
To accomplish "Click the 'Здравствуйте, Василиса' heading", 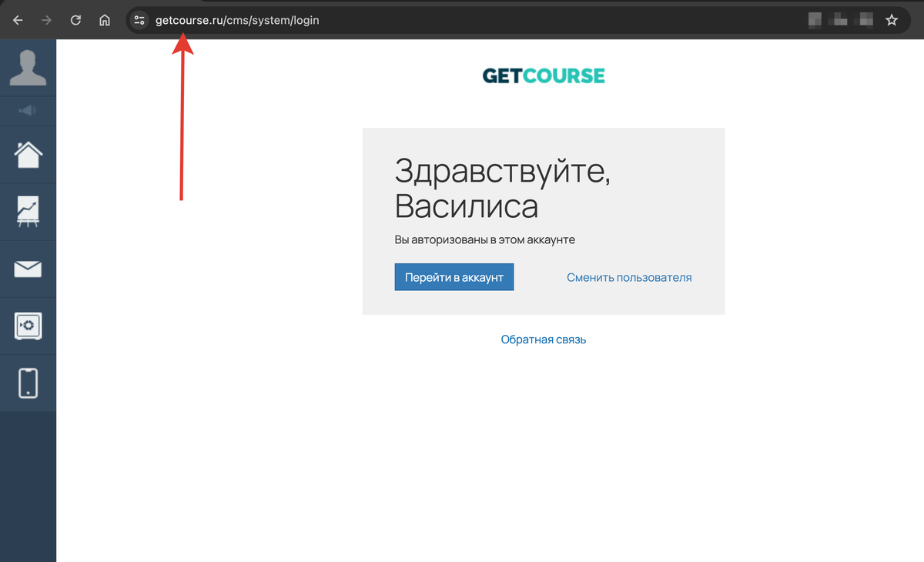I will pos(503,188).
